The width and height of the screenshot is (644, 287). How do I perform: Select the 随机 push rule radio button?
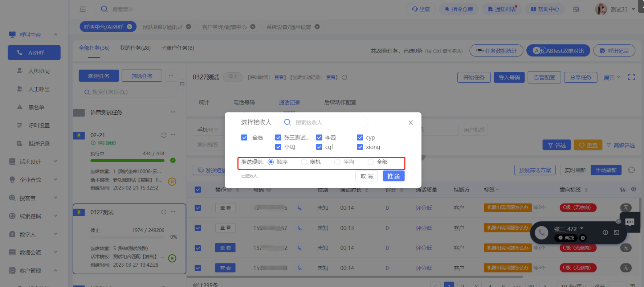pos(304,162)
